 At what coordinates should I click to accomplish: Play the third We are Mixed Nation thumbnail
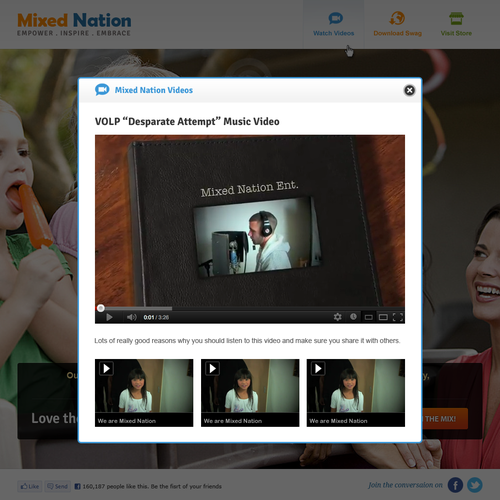(x=356, y=393)
